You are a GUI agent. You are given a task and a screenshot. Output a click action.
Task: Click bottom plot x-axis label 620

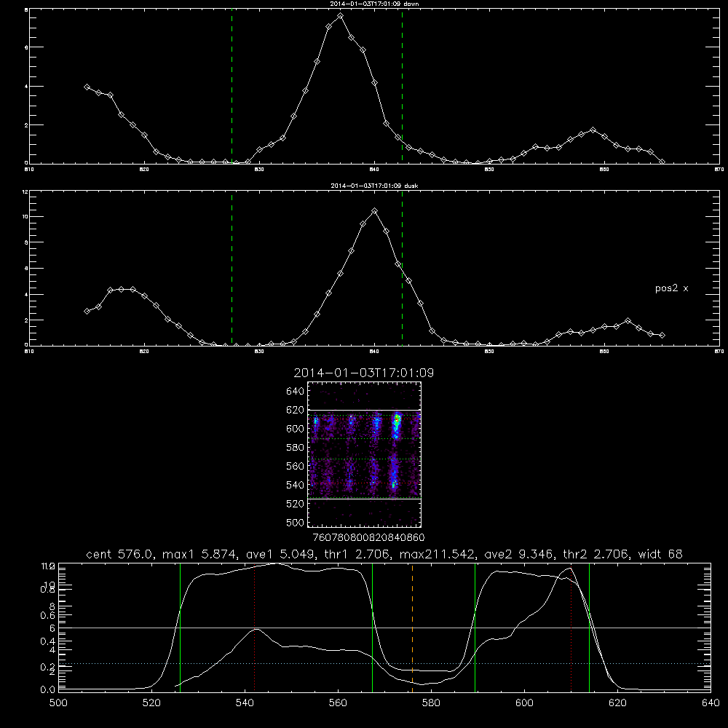(617, 703)
